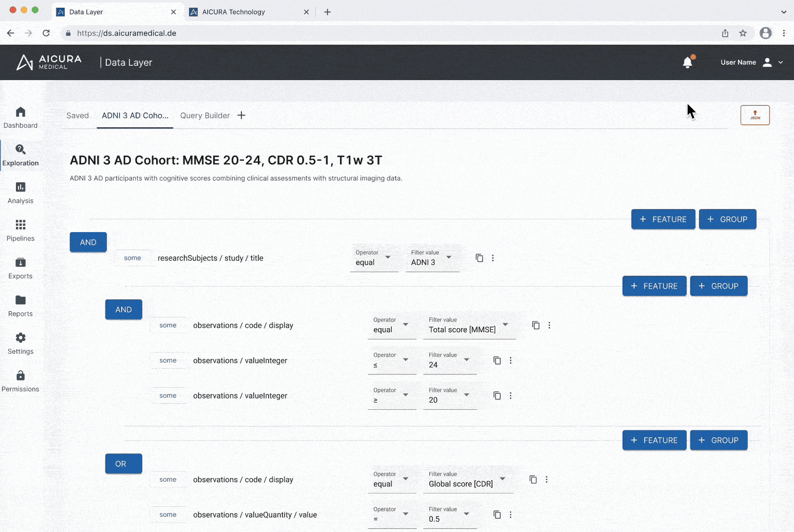Open the Pipelines grid icon
Viewport: 794px width, 532px height.
coord(21,224)
